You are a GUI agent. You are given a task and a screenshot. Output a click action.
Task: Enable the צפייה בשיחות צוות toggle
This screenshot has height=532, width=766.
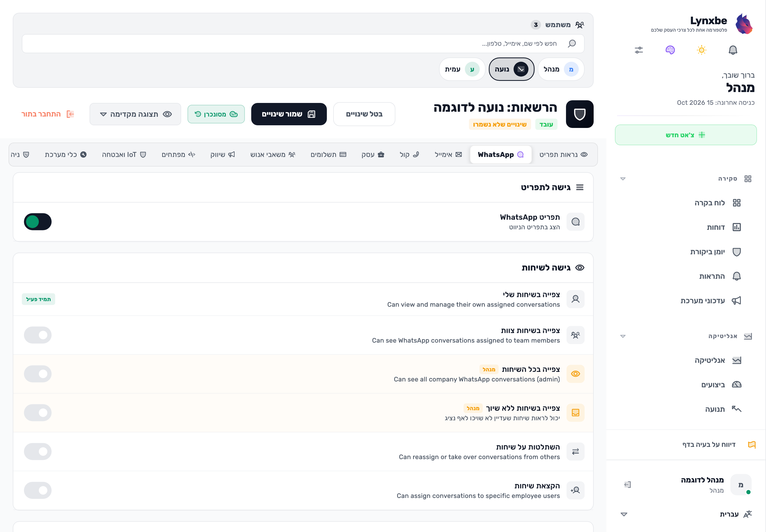(38, 335)
